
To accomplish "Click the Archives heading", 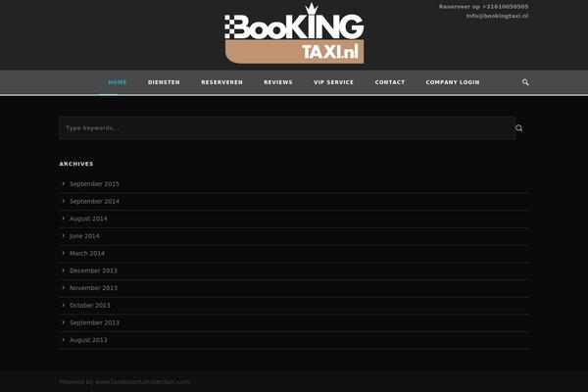I will pyautogui.click(x=76, y=164).
